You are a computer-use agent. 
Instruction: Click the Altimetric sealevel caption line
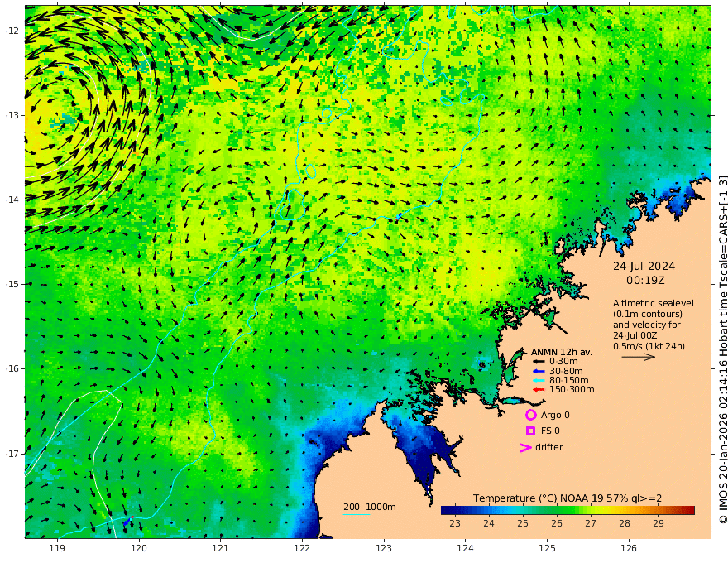(654, 303)
